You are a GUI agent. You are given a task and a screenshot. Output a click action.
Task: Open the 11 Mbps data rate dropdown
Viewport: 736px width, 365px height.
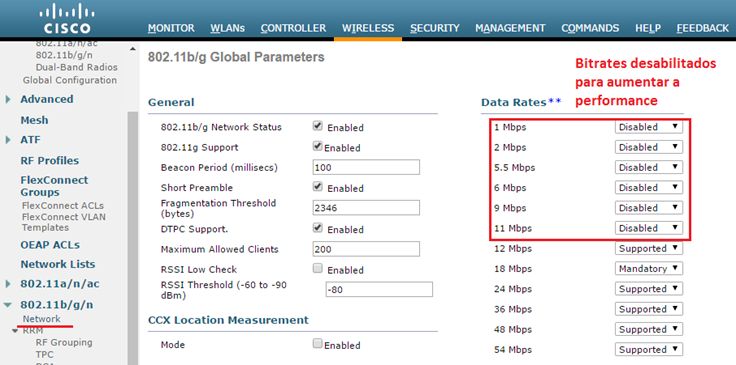pyautogui.click(x=649, y=228)
